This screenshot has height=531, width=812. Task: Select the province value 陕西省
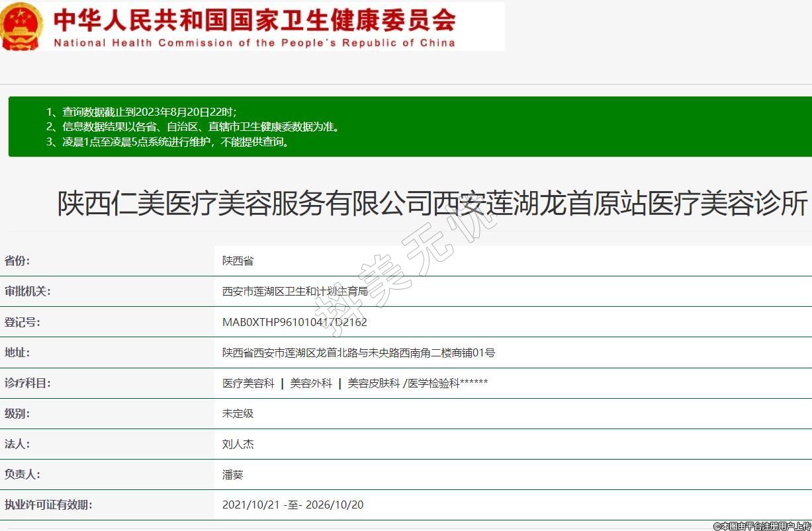(x=238, y=261)
